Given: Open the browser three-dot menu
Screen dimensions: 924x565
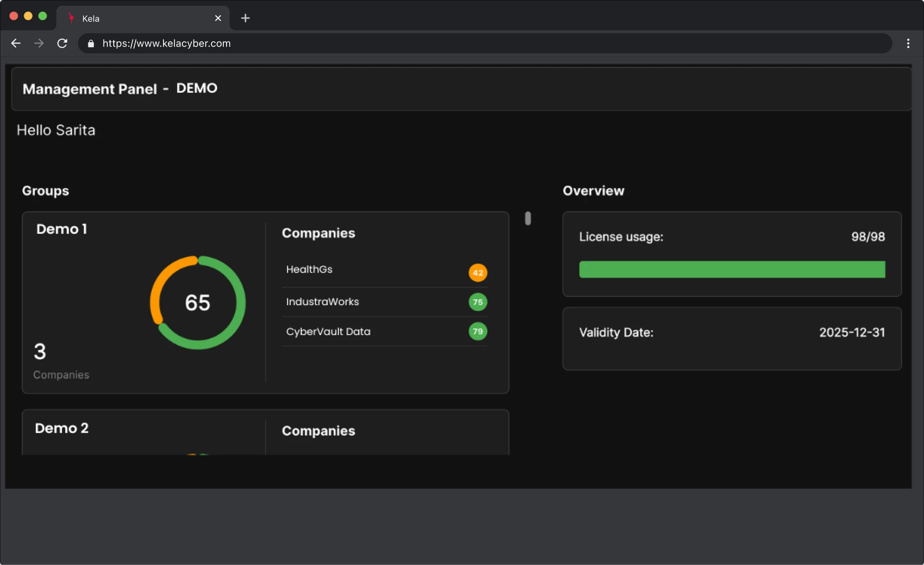Looking at the screenshot, I should tap(908, 43).
